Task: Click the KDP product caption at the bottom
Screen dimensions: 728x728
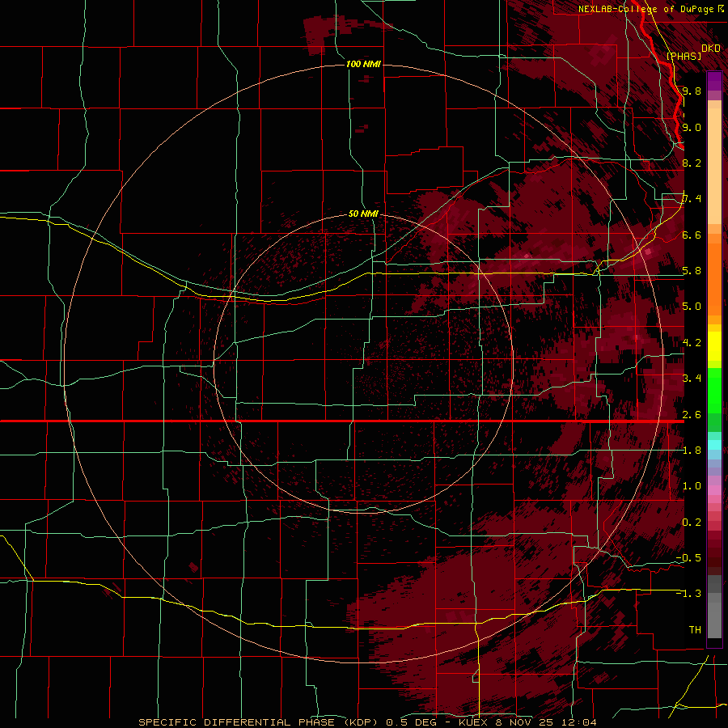Action: [x=368, y=722]
